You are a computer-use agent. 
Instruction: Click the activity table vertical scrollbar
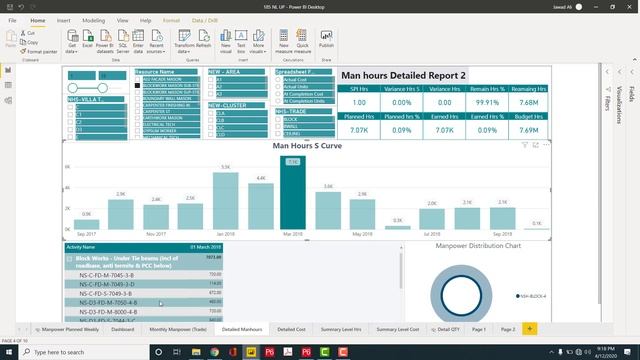click(x=401, y=271)
